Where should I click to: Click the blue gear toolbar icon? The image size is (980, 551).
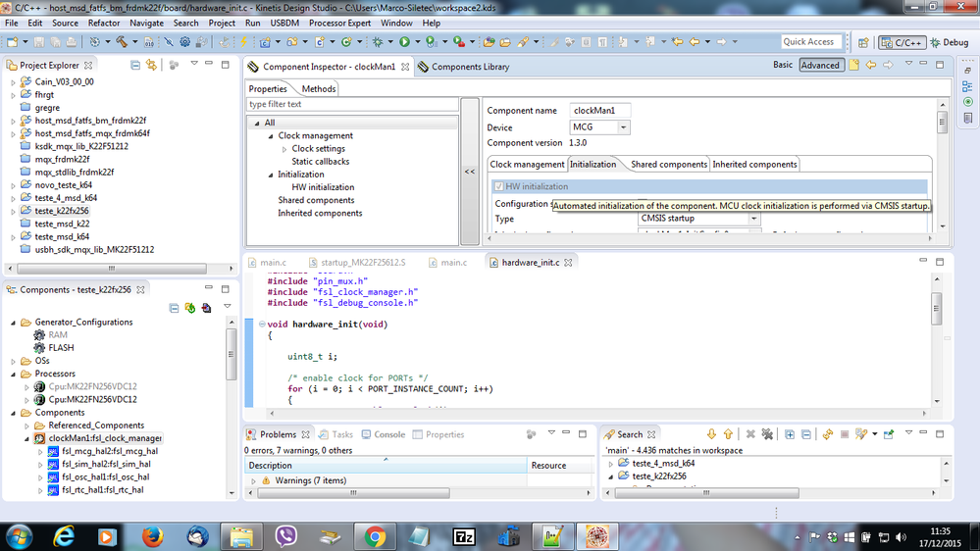pos(185,42)
